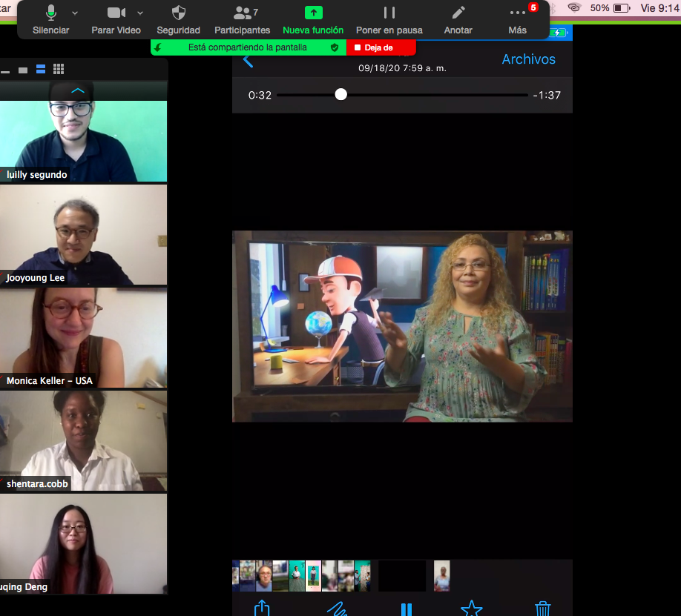Open the menu bar clock Vie 9:14
The image size is (681, 616).
pos(660,8)
